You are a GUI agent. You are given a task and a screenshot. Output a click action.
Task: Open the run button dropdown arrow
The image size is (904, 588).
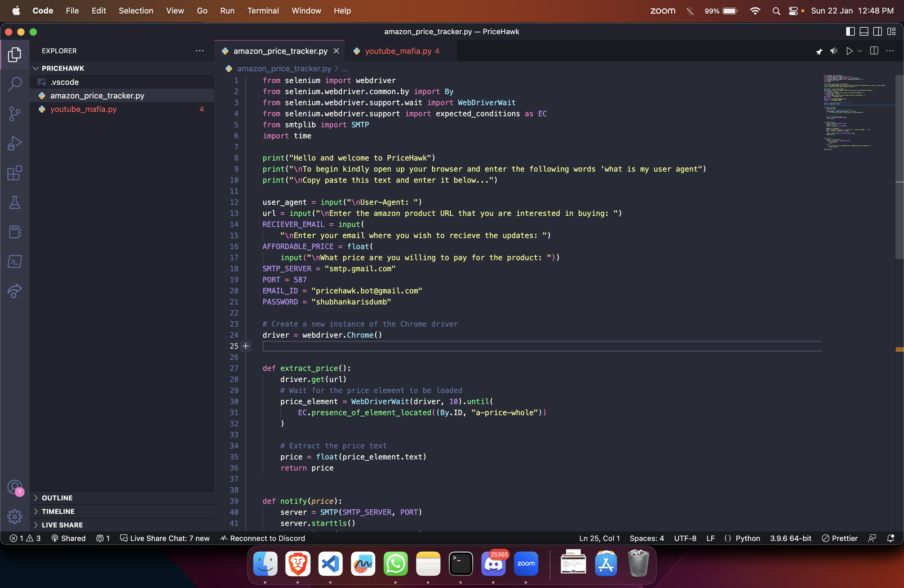[x=859, y=51]
